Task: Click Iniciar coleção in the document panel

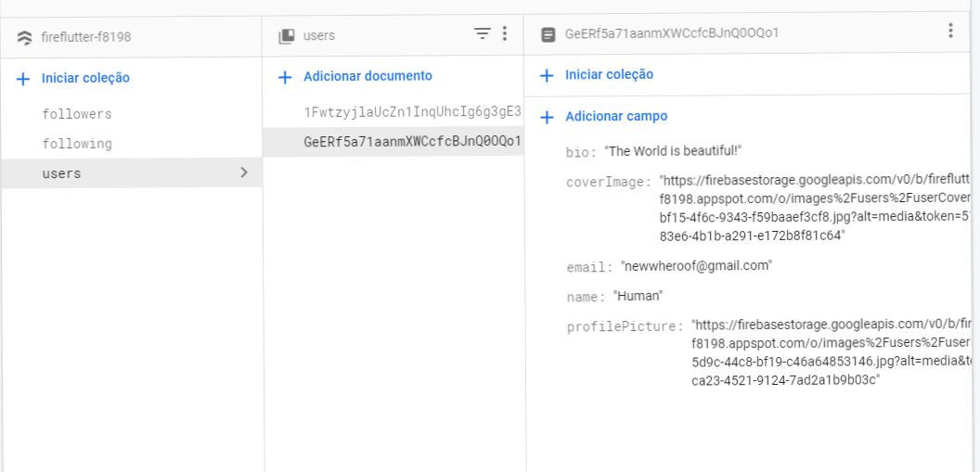Action: [x=609, y=74]
